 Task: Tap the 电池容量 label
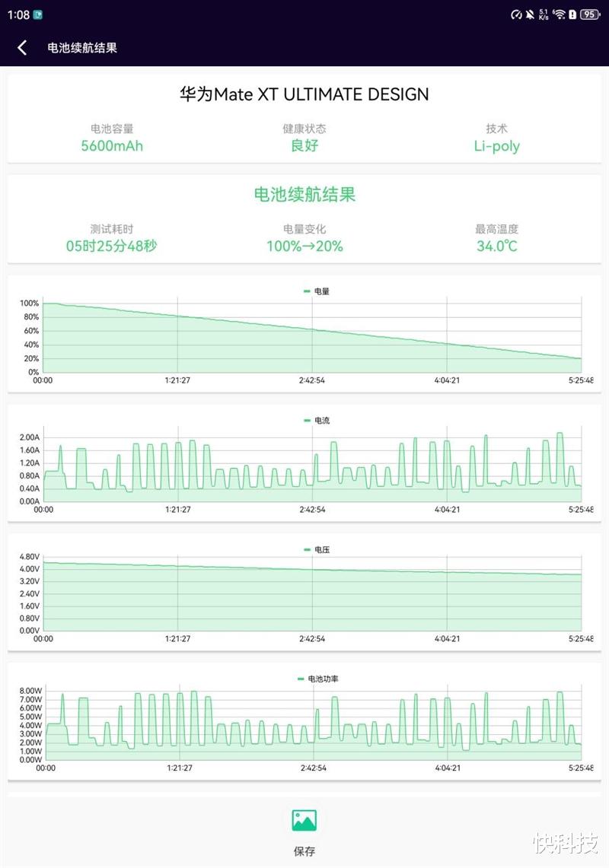click(x=112, y=129)
